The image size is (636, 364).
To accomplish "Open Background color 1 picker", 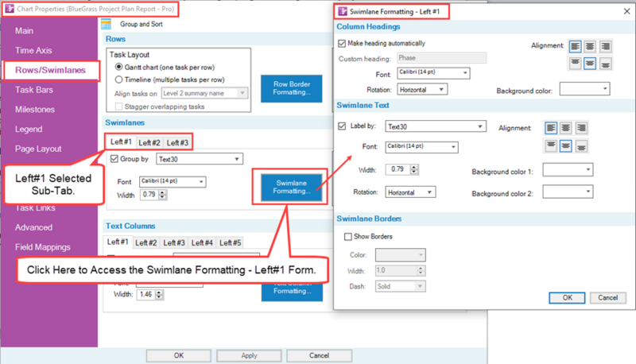I will (x=568, y=169).
